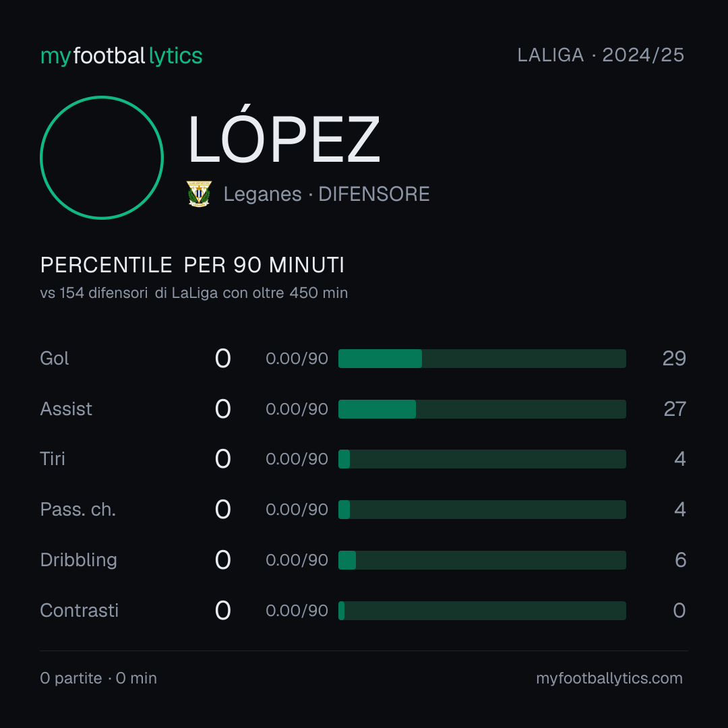Image resolution: width=728 pixels, height=728 pixels.
Task: Click the 0 partite · 0 min footer
Action: (98, 678)
